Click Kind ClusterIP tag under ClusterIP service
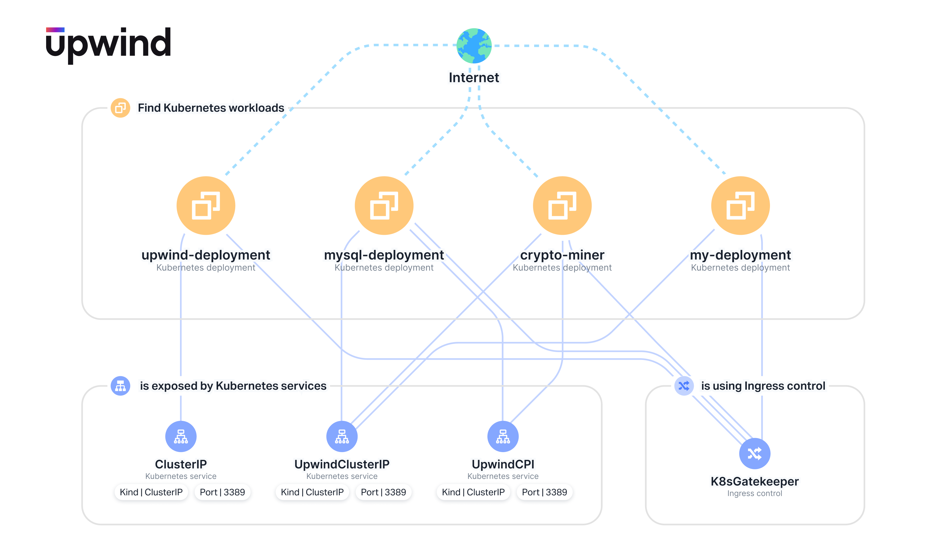This screenshot has width=934, height=560. pyautogui.click(x=151, y=492)
